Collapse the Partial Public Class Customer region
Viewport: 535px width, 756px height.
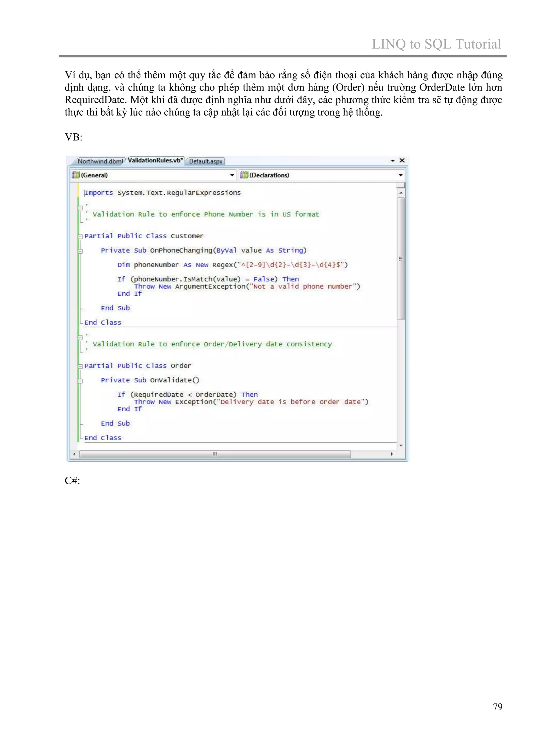80,237
